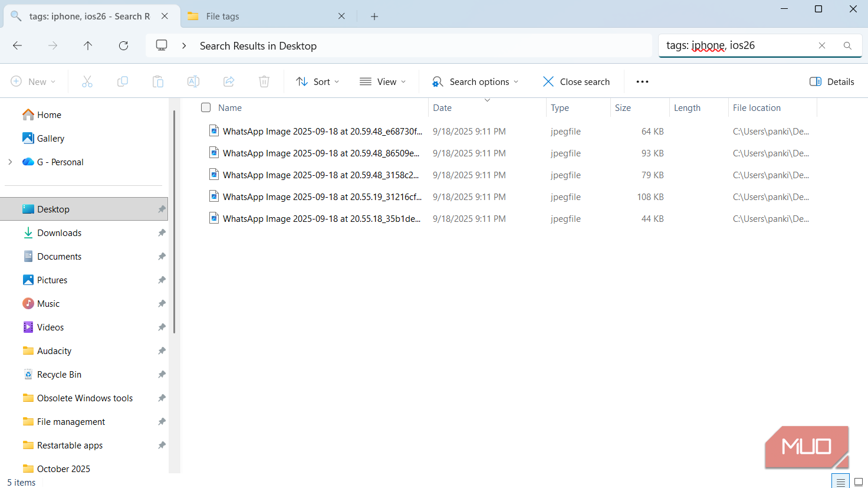868x488 pixels.
Task: Click the Copy icon in toolbar
Action: [123, 81]
